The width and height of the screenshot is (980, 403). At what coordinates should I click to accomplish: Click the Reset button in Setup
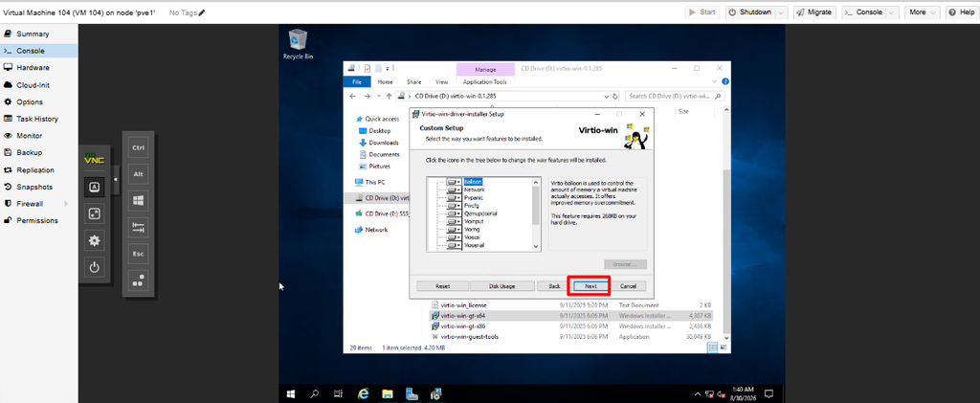pos(442,286)
